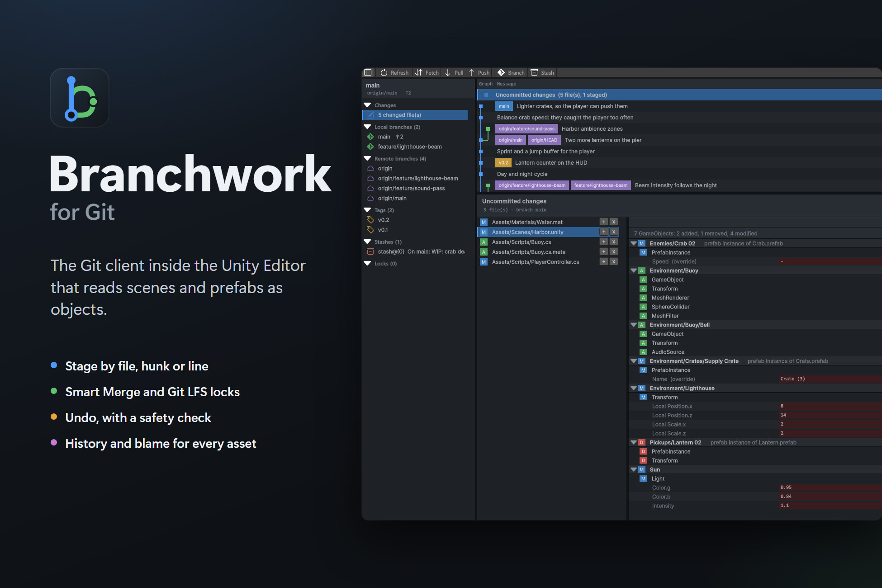
Task: Collapse the Local branches section
Action: click(x=367, y=127)
